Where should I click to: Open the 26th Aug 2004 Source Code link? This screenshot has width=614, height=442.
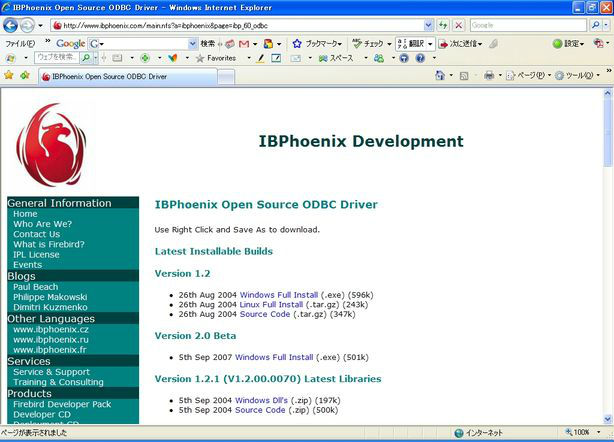click(x=265, y=314)
